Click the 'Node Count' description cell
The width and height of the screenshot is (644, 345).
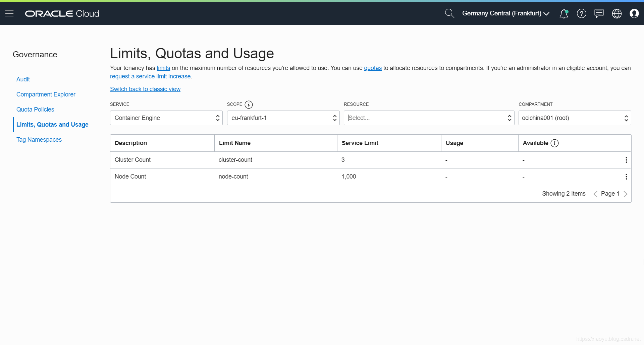click(x=130, y=177)
